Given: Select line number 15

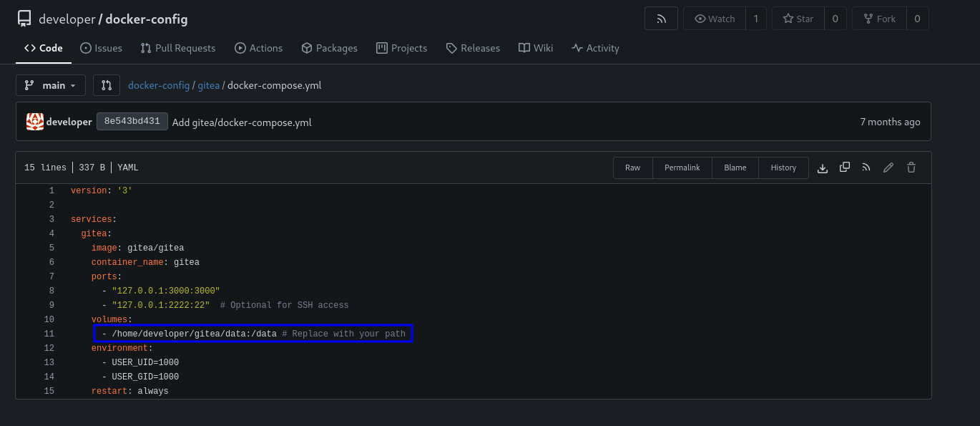Looking at the screenshot, I should coord(49,391).
